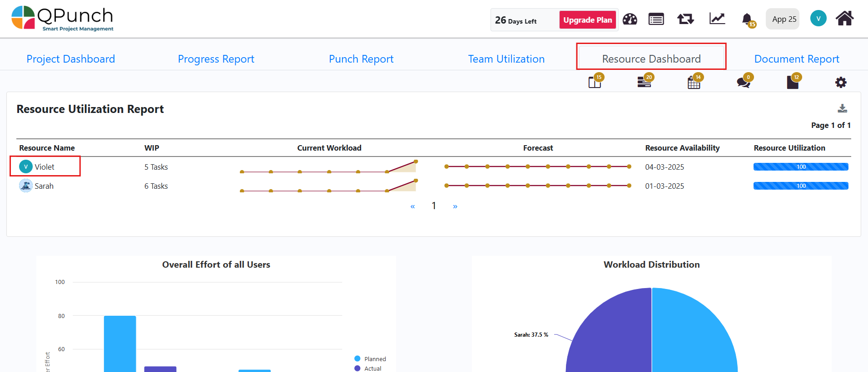Click Violet's resource utilization progress bar
868x372 pixels.
click(x=801, y=167)
